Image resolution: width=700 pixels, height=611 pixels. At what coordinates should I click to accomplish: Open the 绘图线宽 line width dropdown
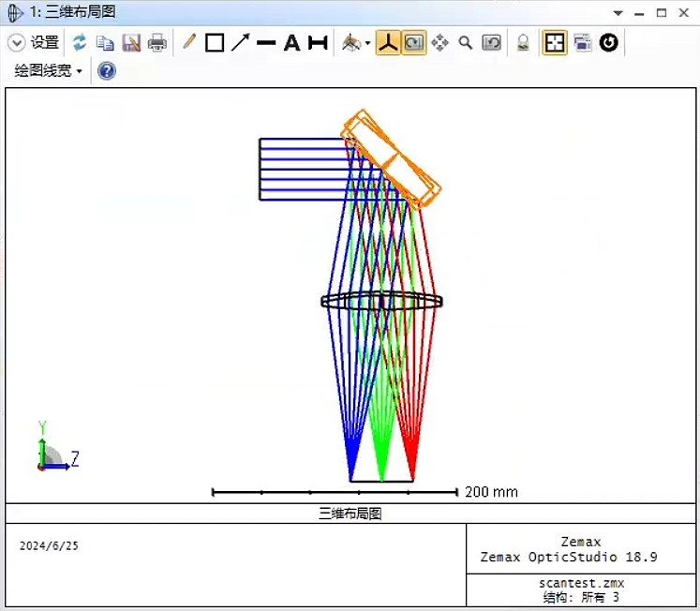[x=49, y=70]
